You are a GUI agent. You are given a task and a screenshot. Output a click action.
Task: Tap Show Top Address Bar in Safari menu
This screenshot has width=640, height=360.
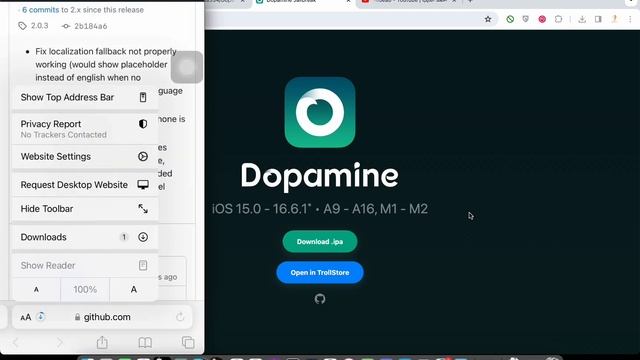pyautogui.click(x=85, y=97)
